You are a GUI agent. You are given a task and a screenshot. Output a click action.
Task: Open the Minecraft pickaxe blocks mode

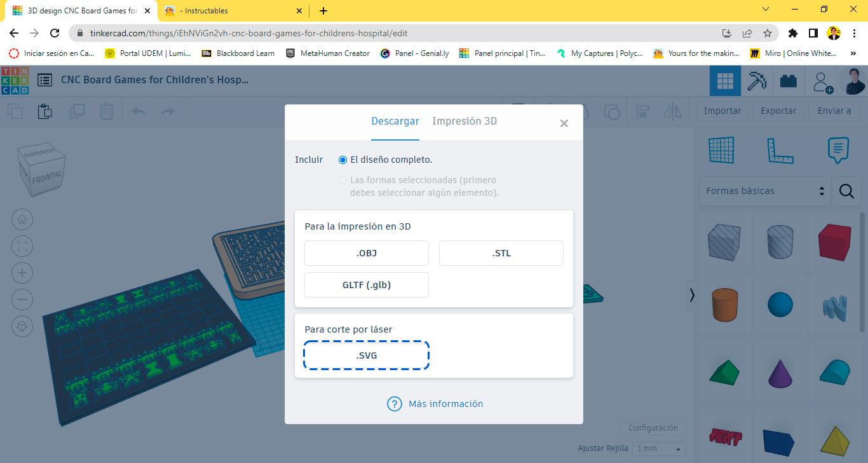click(x=757, y=81)
